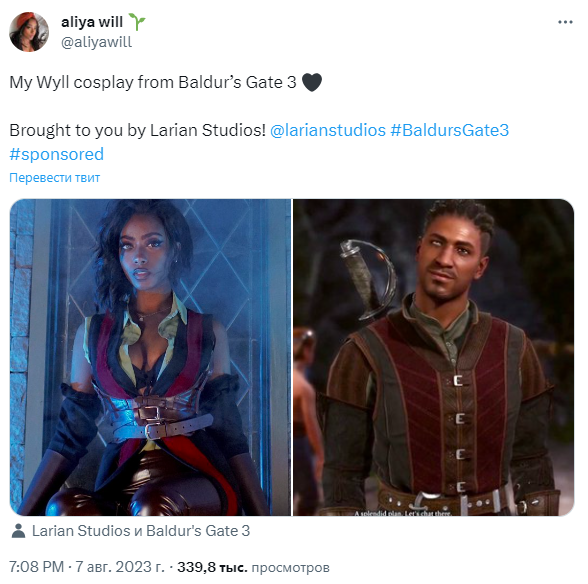Click the person icon beside tagged accounts

[18, 531]
